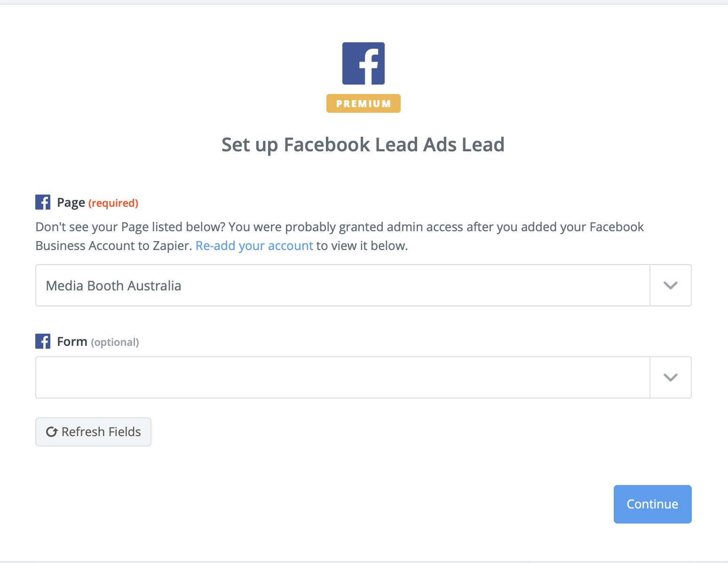The height and width of the screenshot is (563, 728).
Task: Click the Facebook icon beside Page label
Action: [x=43, y=203]
